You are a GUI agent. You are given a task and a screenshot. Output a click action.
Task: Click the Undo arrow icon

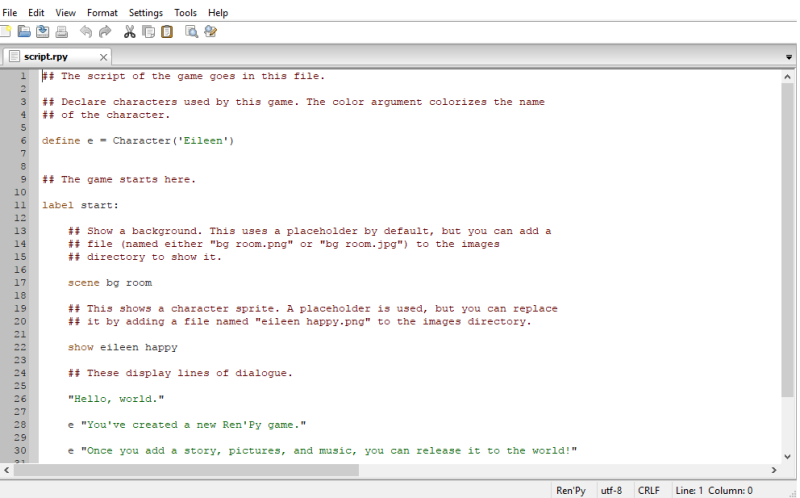[x=86, y=32]
